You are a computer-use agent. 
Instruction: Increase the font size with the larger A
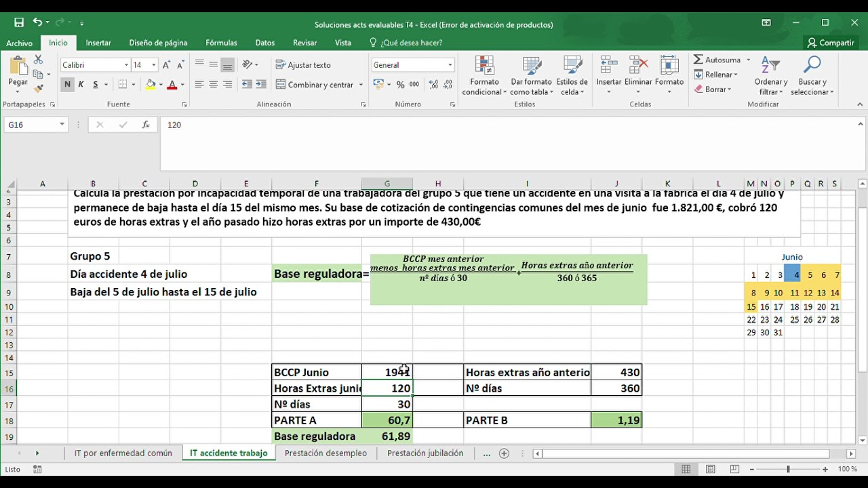coord(167,65)
